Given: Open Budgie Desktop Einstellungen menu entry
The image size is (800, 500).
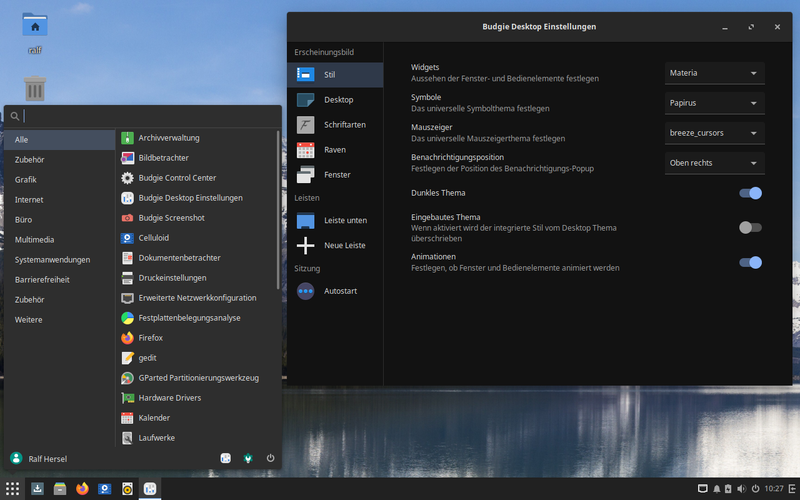Looking at the screenshot, I should tap(197, 198).
